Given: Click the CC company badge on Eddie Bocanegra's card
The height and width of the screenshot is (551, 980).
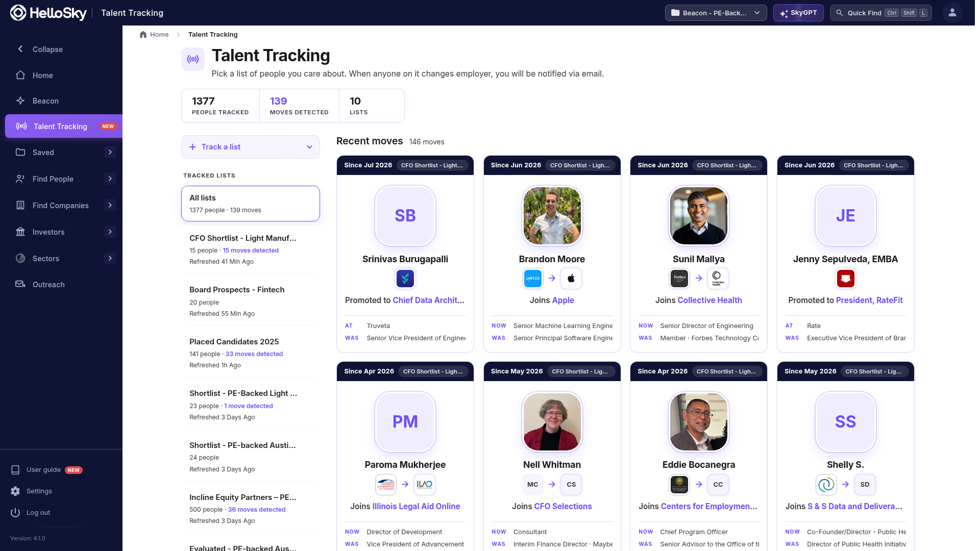Looking at the screenshot, I should click(718, 485).
